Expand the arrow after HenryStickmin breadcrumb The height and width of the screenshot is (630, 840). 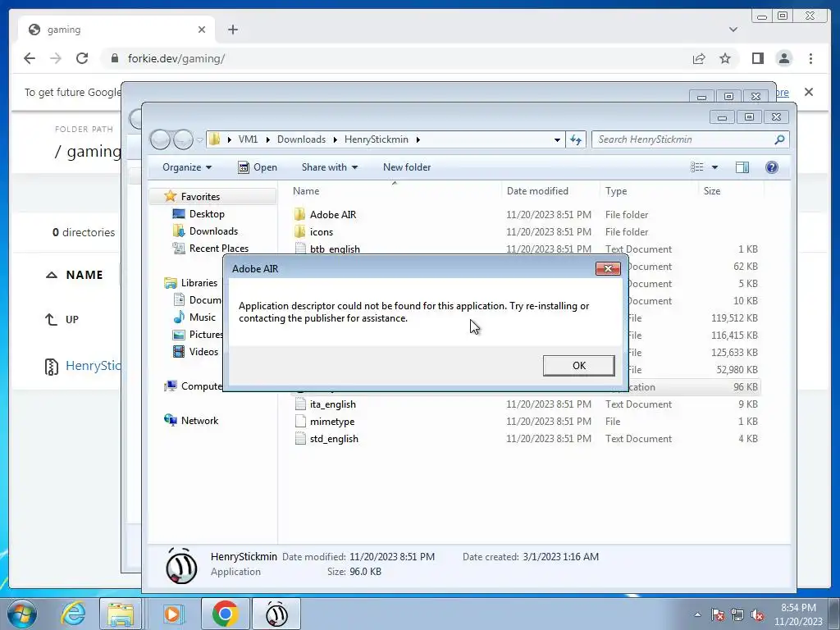click(418, 139)
